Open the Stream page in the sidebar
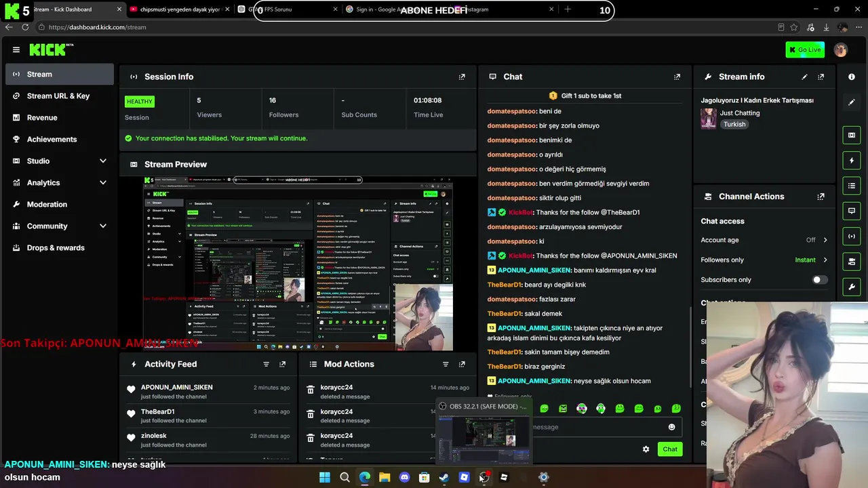This screenshot has height=488, width=868. (60, 74)
